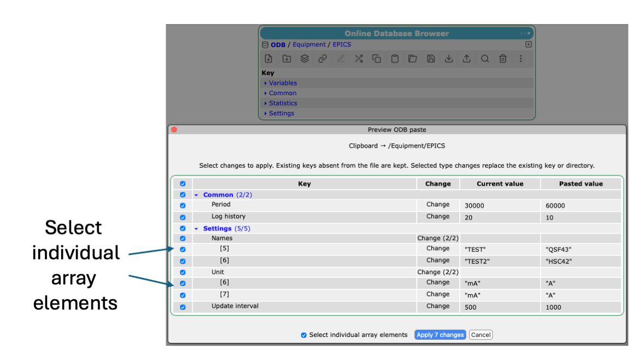Click the new folder icon in the ODB toolbar

(x=286, y=59)
